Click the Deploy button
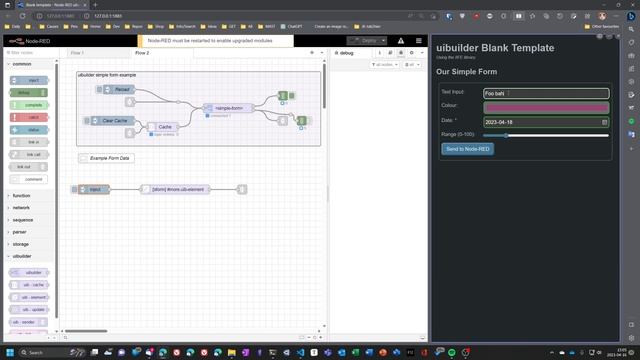 pyautogui.click(x=363, y=41)
